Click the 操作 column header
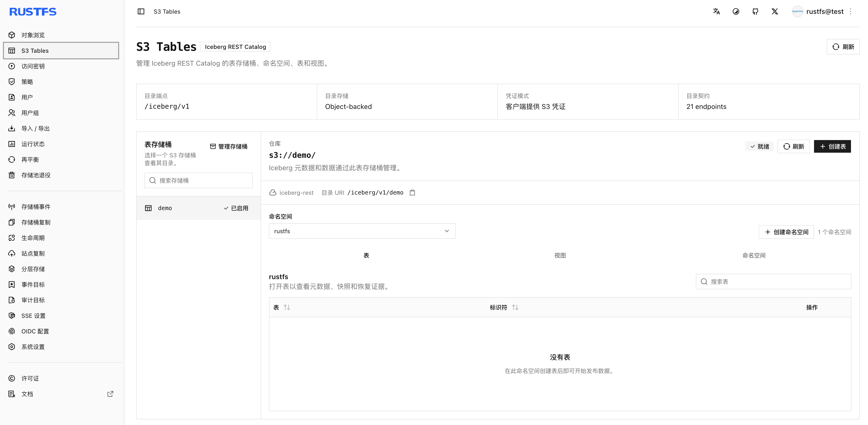Screen dimensions: 868x425 [812, 307]
